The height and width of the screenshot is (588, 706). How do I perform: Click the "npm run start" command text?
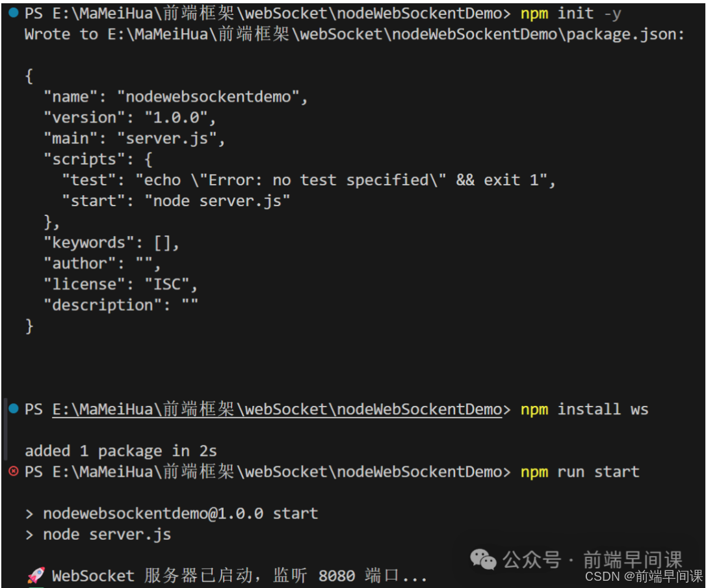579,472
